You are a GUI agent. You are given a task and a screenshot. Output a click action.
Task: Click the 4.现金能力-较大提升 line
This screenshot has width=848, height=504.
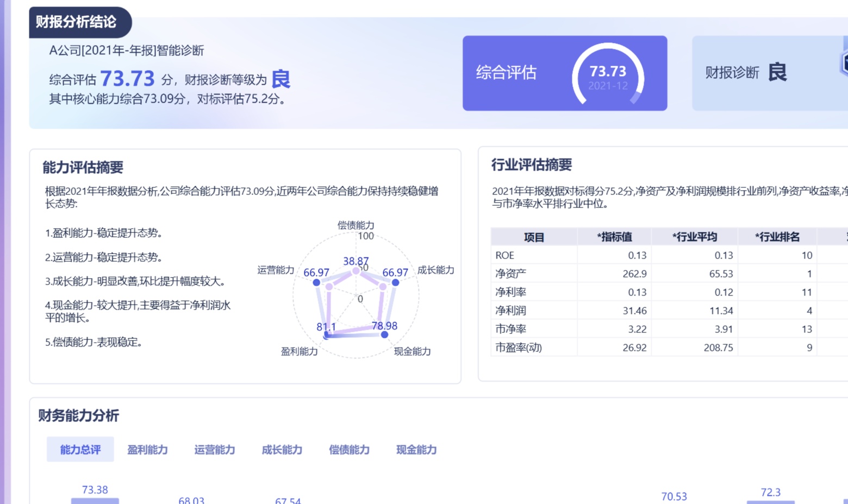coord(138,311)
